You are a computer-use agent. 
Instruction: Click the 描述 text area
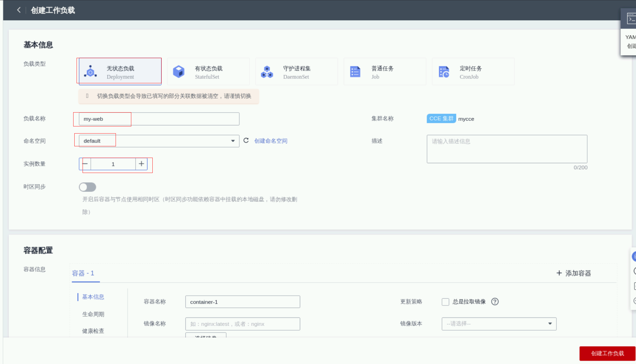point(507,149)
